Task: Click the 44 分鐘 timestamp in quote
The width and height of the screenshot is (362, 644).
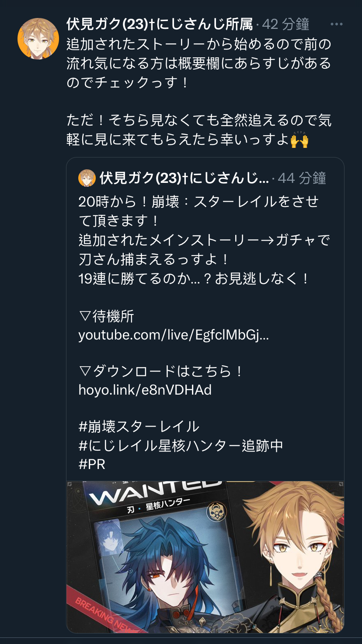Action: [302, 178]
